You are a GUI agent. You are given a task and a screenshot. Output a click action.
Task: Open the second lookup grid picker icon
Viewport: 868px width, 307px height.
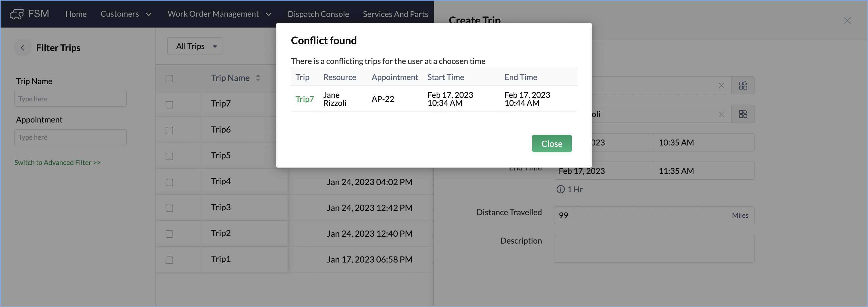coord(743,114)
